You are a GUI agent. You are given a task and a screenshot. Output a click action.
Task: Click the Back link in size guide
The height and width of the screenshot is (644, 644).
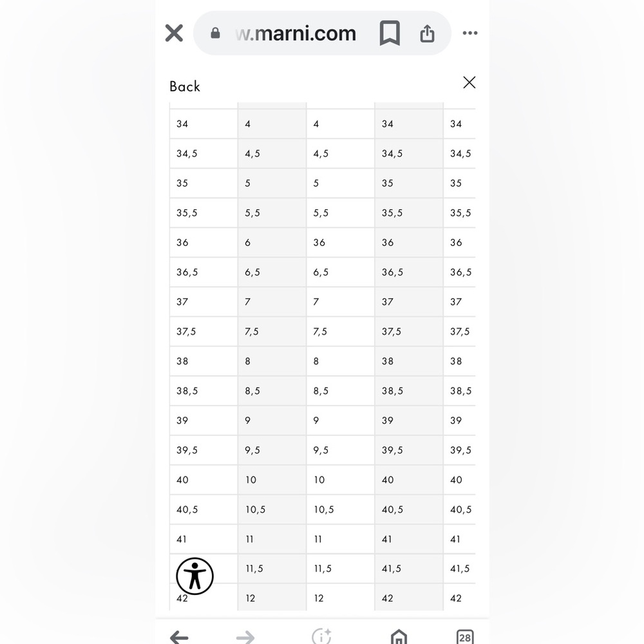click(x=185, y=86)
